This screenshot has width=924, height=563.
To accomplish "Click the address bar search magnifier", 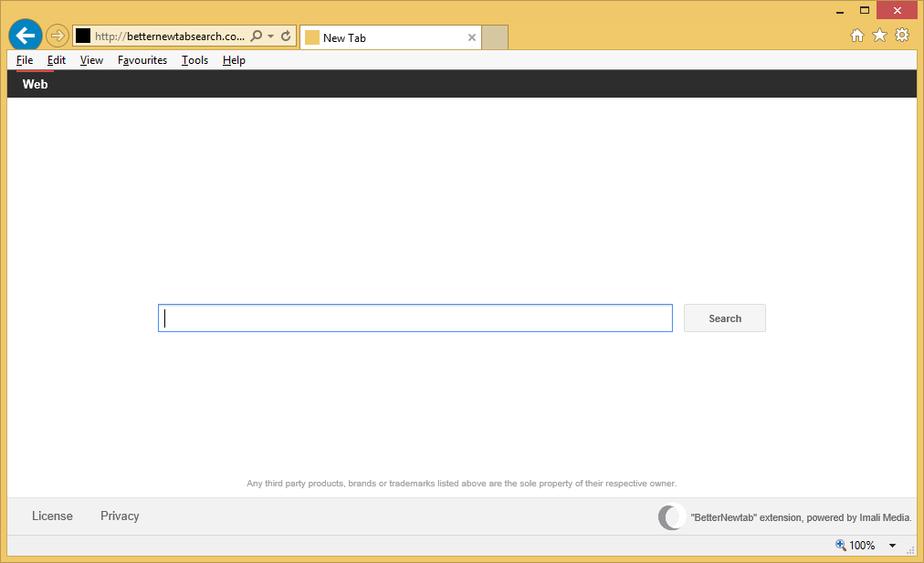I will pos(257,36).
